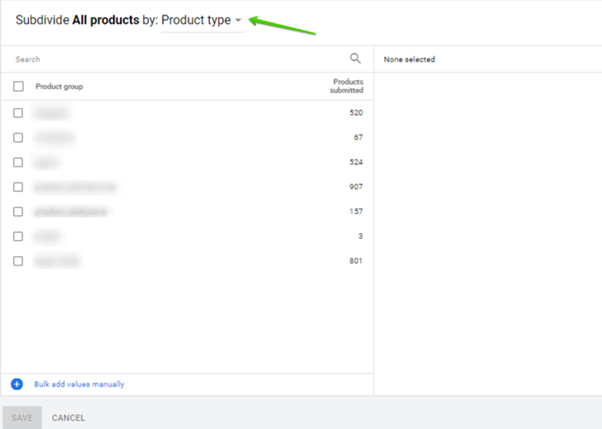Click the None selected panel label
The width and height of the screenshot is (602, 429).
(409, 59)
